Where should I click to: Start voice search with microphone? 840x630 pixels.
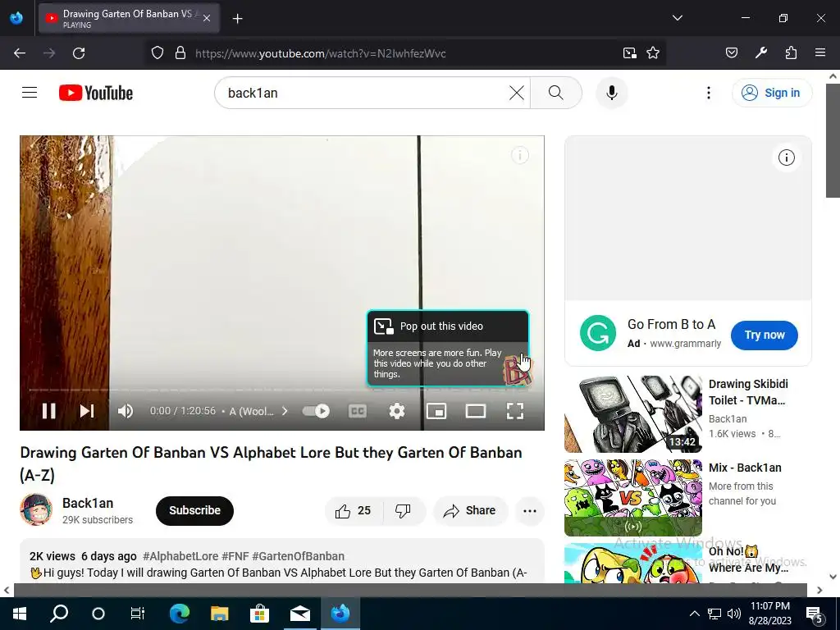point(612,93)
